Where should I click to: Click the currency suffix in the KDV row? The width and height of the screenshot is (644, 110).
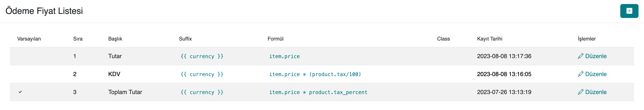[202, 74]
